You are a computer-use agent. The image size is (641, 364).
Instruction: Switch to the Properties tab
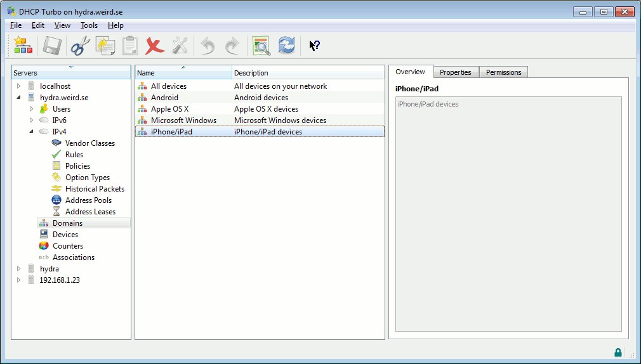[456, 72]
